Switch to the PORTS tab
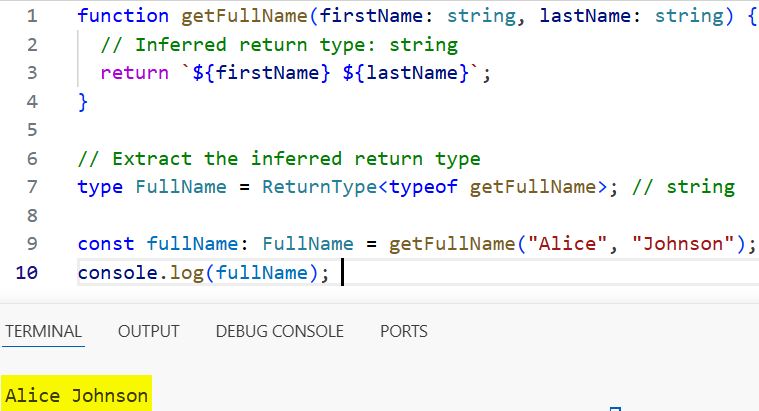The width and height of the screenshot is (759, 411). pos(404,332)
